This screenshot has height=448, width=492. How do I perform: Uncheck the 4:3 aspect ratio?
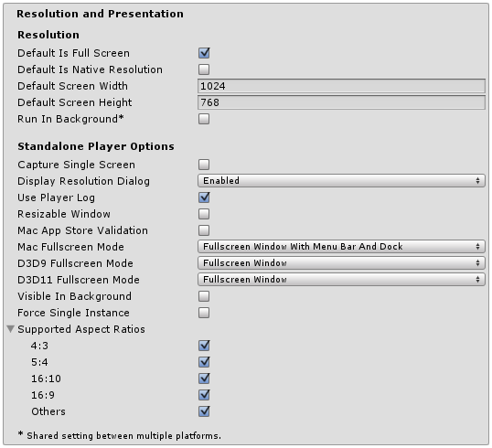(x=204, y=346)
